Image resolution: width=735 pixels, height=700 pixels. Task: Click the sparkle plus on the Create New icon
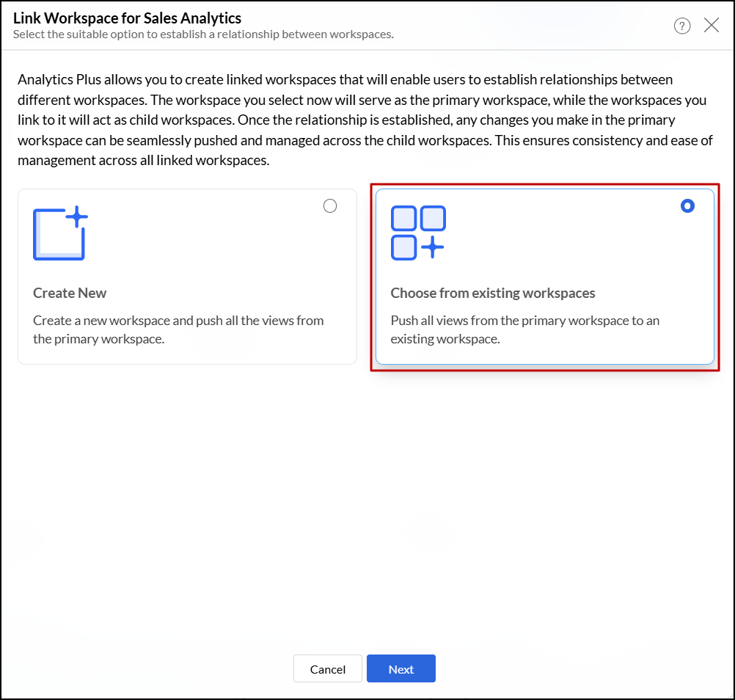point(77,216)
